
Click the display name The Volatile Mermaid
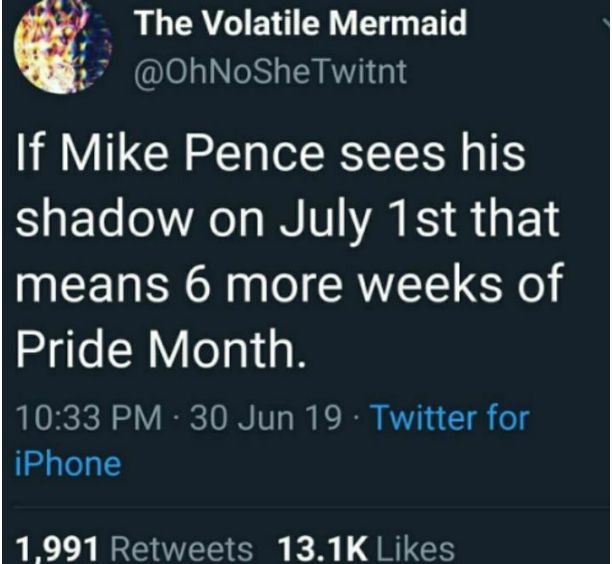coord(301,22)
